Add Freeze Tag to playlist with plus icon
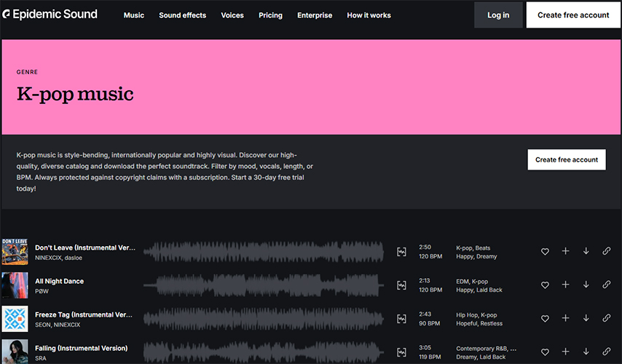The image size is (622, 364). coord(566,318)
